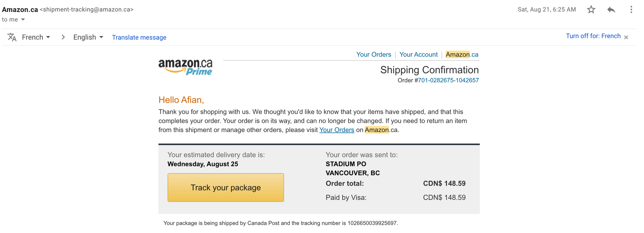This screenshot has width=644, height=233.
Task: Click the highlighted Amazon.ca link in header
Action: pos(462,54)
